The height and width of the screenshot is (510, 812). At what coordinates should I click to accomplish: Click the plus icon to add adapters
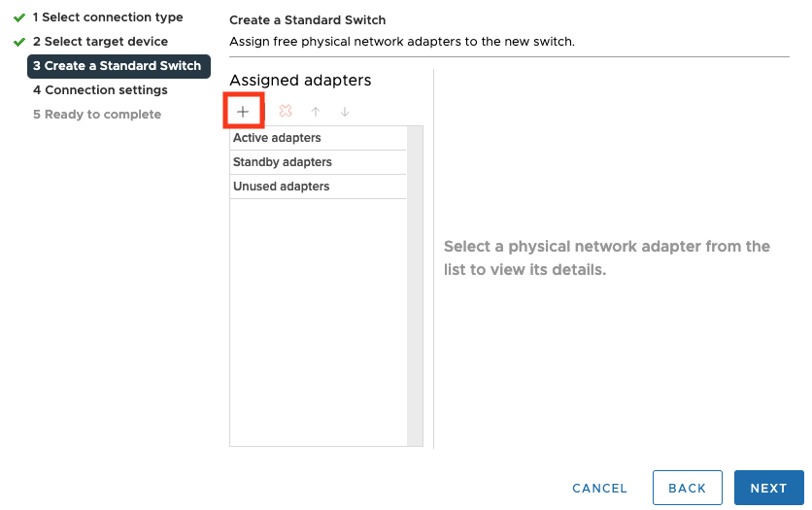[x=243, y=112]
